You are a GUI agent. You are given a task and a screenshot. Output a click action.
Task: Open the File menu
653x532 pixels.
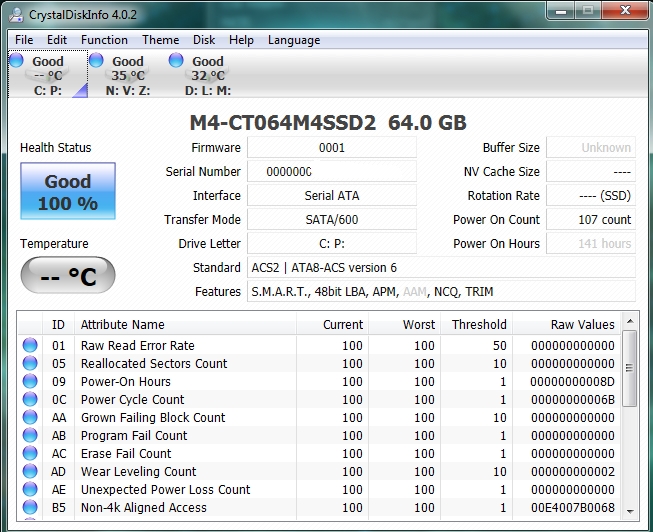24,40
